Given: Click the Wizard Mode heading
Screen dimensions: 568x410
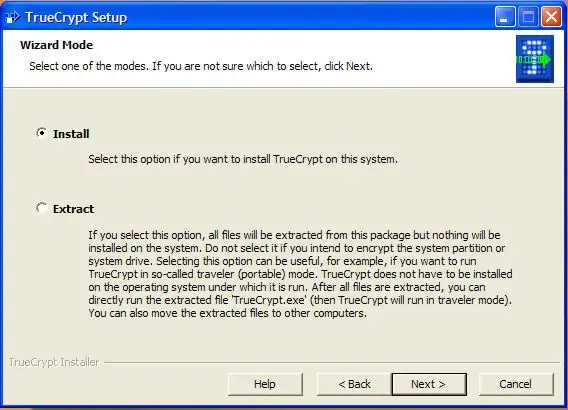Looking at the screenshot, I should pyautogui.click(x=57, y=45).
